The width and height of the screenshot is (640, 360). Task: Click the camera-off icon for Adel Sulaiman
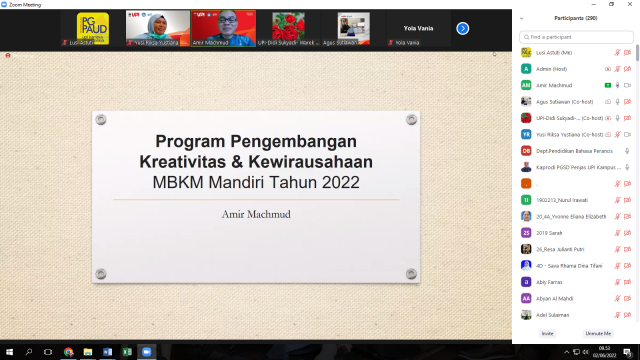tap(627, 315)
